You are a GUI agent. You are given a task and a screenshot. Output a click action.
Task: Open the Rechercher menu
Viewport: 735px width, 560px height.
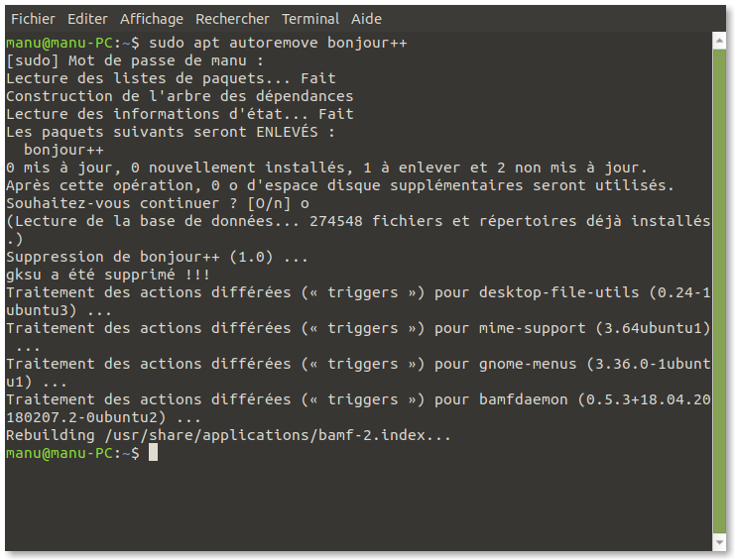tap(232, 19)
